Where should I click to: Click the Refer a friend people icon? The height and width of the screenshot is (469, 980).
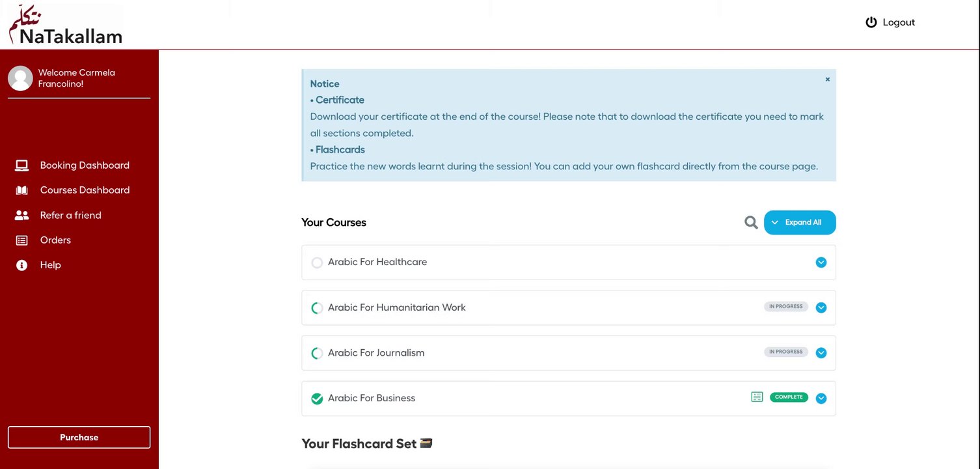(22, 215)
